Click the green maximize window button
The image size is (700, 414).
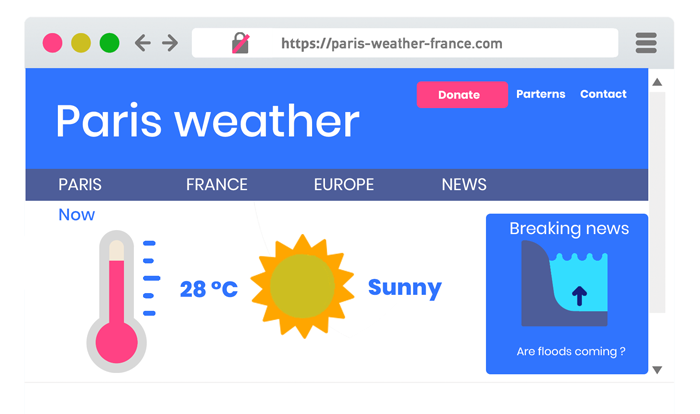tap(109, 43)
